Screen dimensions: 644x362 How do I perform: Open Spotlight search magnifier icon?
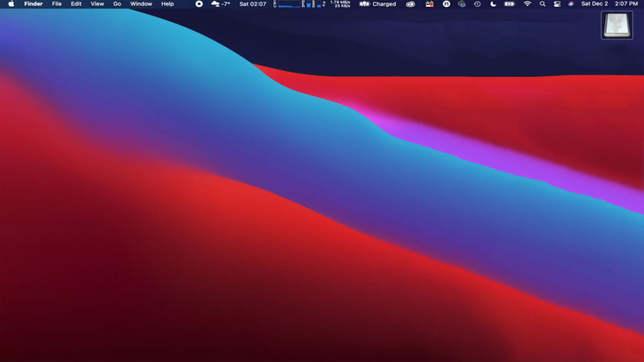(x=543, y=4)
